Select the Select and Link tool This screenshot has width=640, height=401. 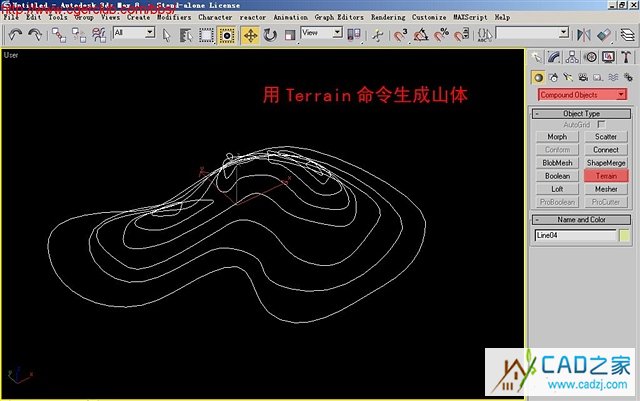pyautogui.click(x=59, y=35)
